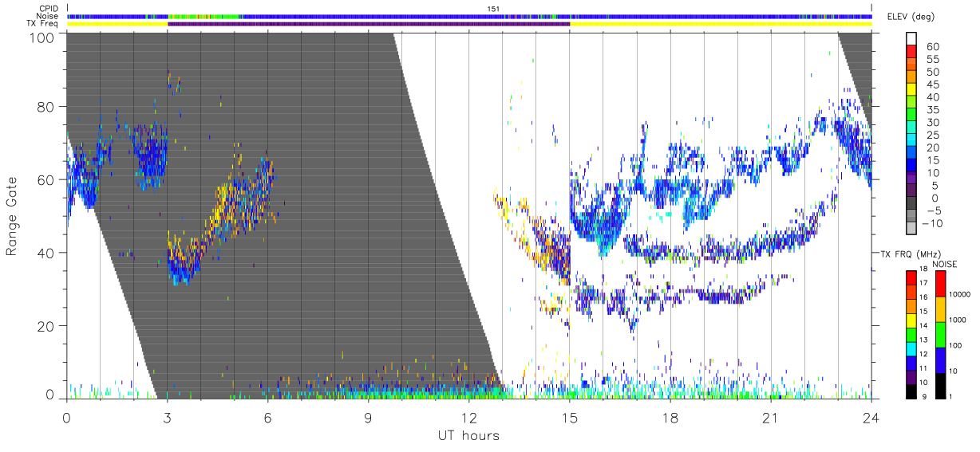Click 11 on the TX FRQ scale
The height and width of the screenshot is (452, 980).
coord(923,369)
